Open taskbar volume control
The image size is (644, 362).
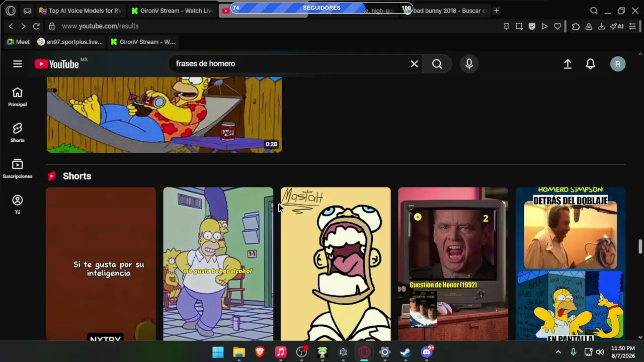(x=600, y=352)
